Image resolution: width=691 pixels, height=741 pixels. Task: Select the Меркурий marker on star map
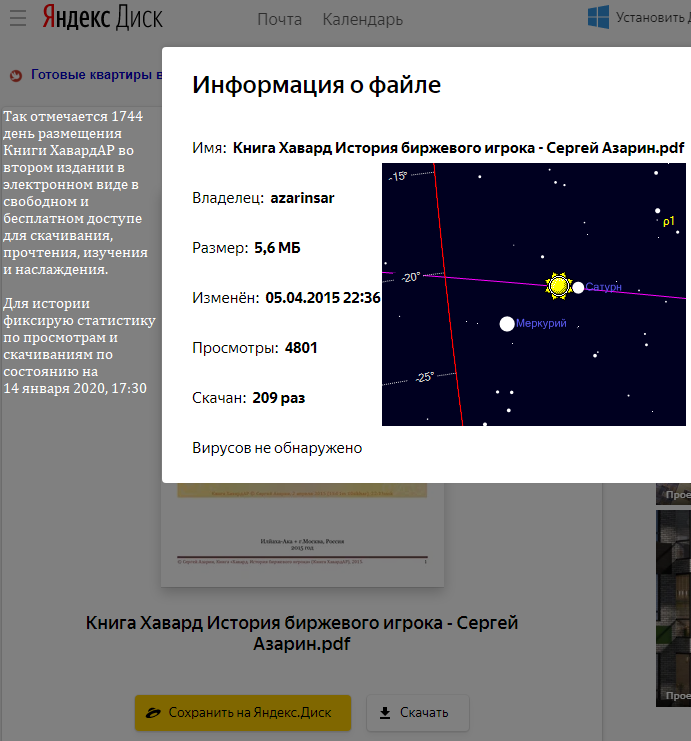click(x=507, y=323)
